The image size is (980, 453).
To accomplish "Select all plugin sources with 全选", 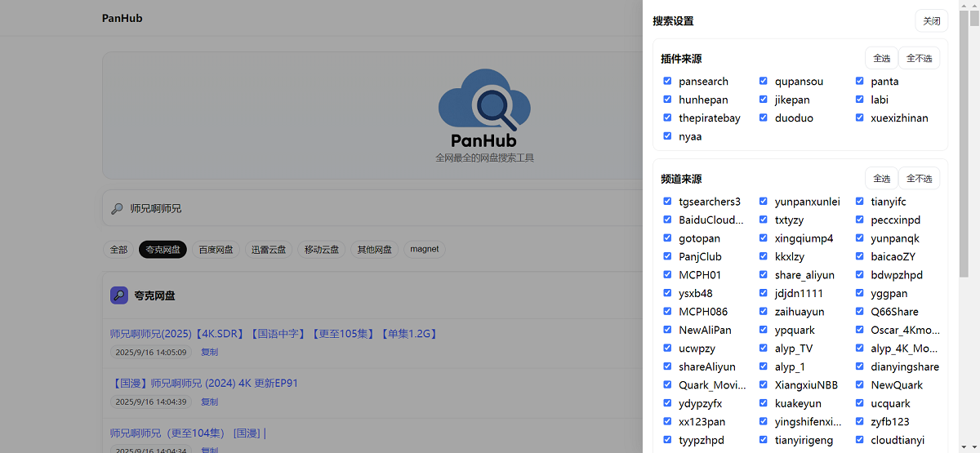I will click(x=881, y=58).
